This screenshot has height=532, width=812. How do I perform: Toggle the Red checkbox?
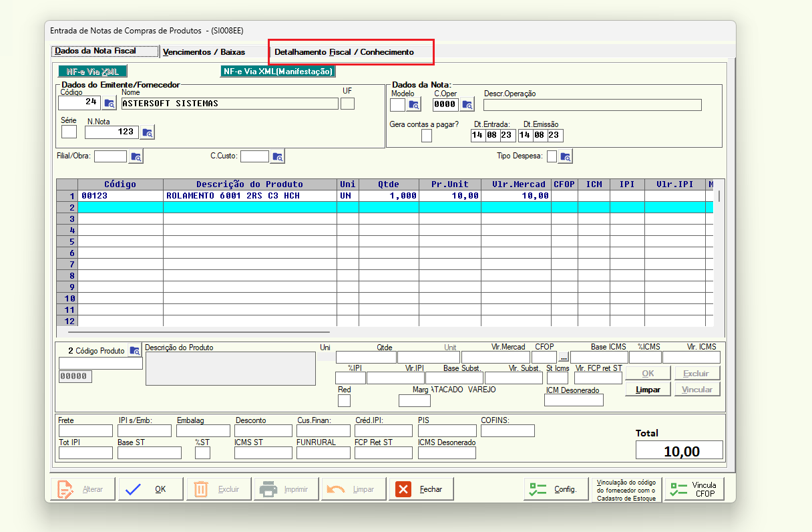coord(344,400)
